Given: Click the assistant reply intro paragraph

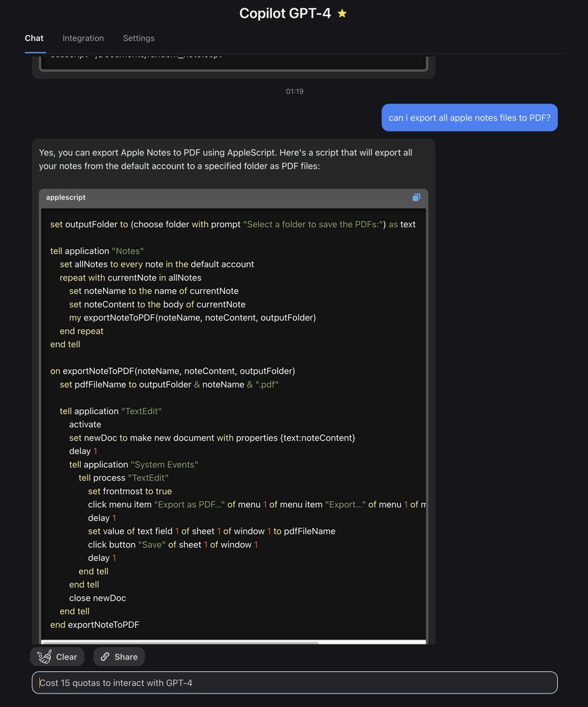Looking at the screenshot, I should (226, 160).
